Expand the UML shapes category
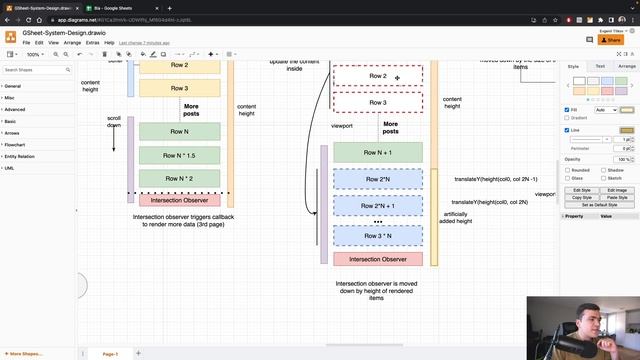Screen dimensions: 640x360 tap(9, 168)
